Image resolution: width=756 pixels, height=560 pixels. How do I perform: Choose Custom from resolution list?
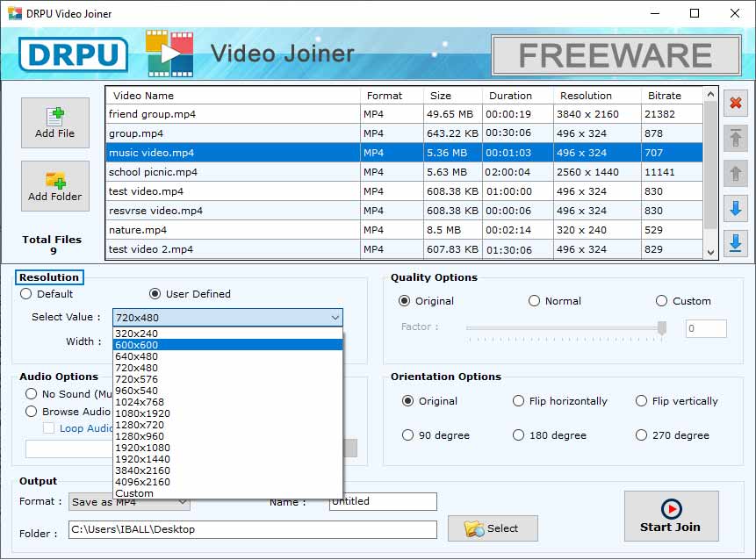click(x=227, y=493)
